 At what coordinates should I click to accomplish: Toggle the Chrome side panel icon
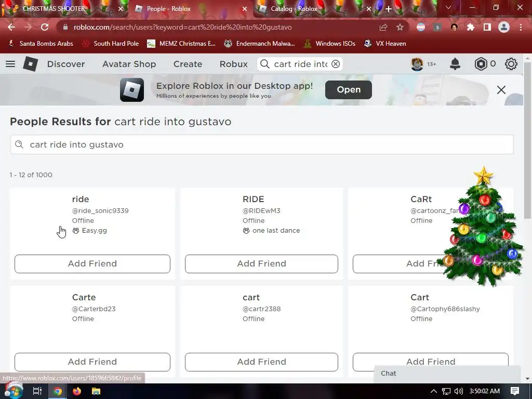(x=487, y=27)
